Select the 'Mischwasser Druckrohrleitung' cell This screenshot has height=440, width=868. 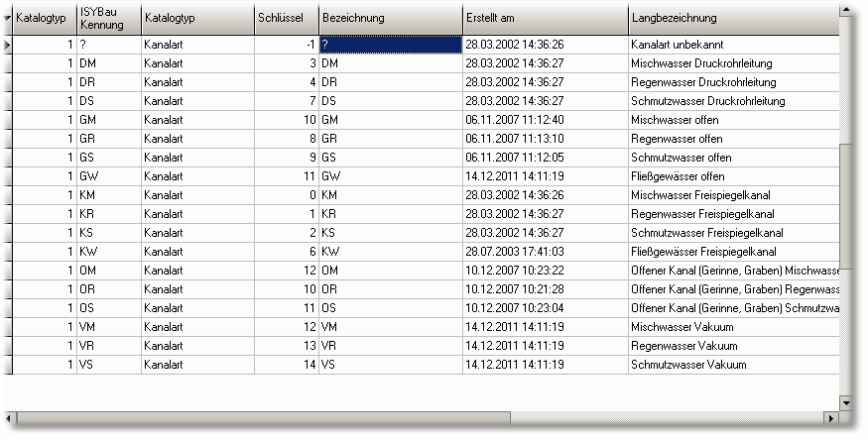(x=732, y=63)
